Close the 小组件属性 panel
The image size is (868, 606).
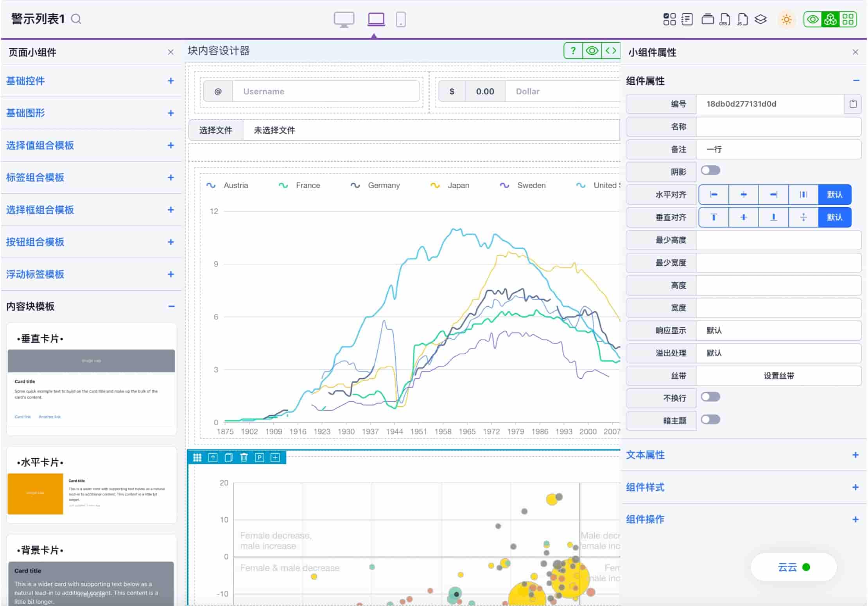point(855,52)
